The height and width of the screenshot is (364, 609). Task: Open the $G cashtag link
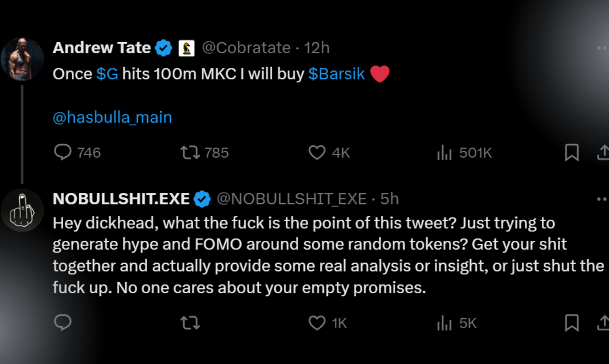107,74
